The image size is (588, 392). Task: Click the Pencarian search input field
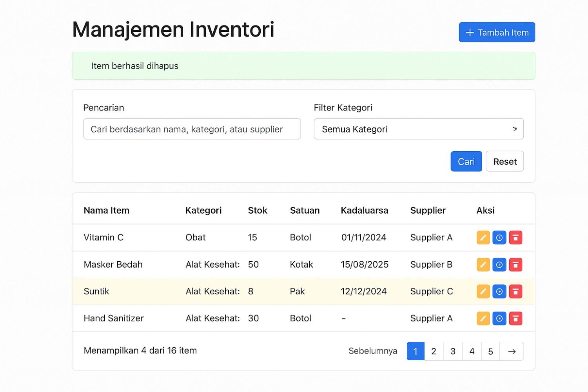point(192,129)
